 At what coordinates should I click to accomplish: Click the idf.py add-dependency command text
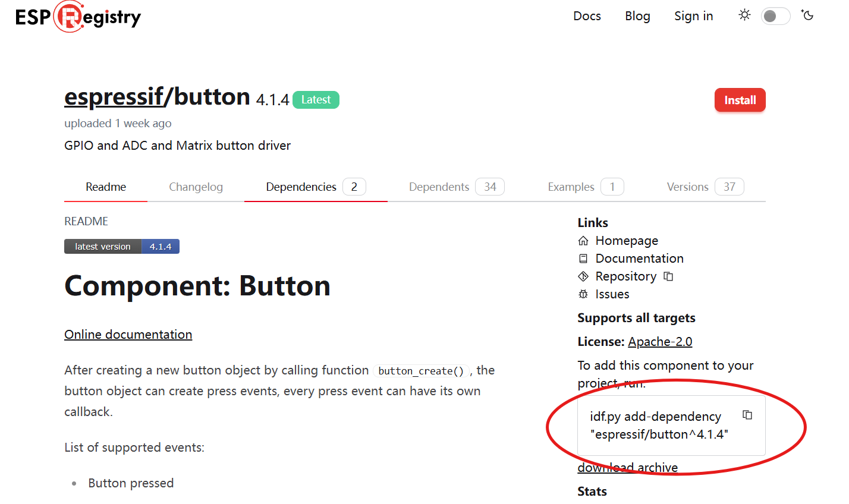click(x=659, y=426)
